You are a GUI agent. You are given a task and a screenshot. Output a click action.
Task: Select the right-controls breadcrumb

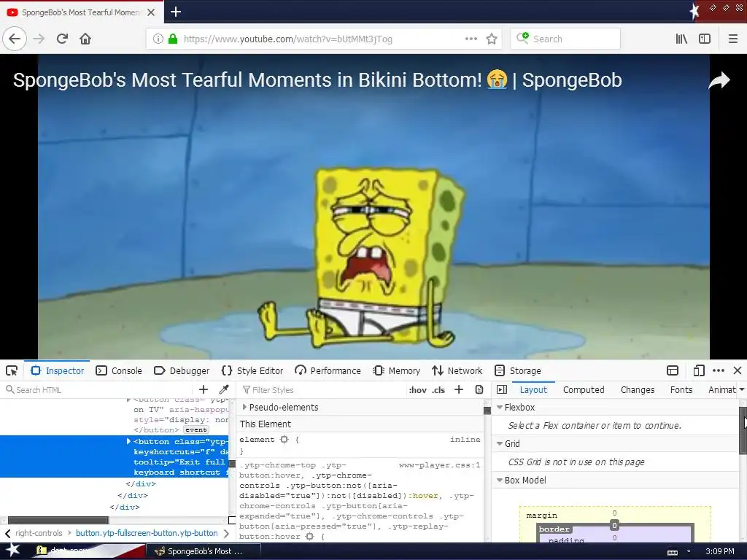click(x=39, y=533)
